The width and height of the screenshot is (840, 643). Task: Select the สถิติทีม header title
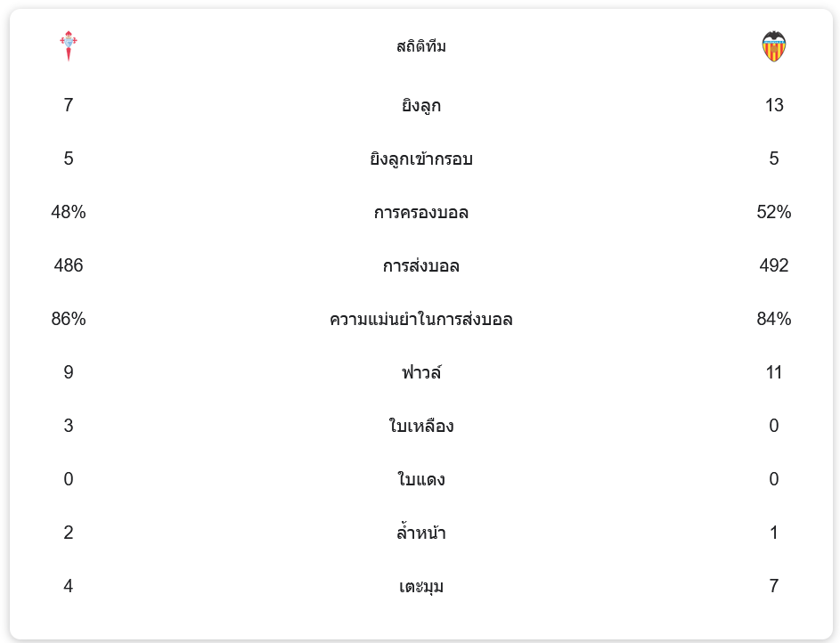[x=420, y=46]
